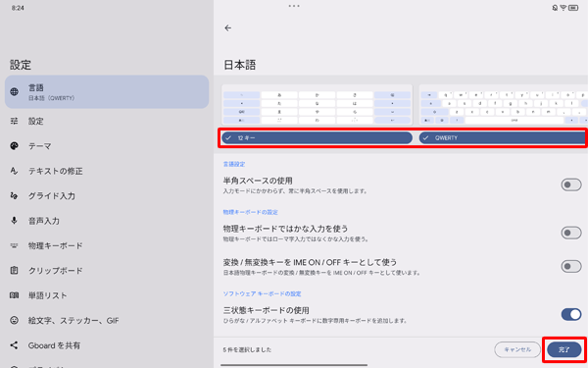Image resolution: width=588 pixels, height=368 pixels.
Task: Click the 言語設定 section header
Action: click(234, 164)
